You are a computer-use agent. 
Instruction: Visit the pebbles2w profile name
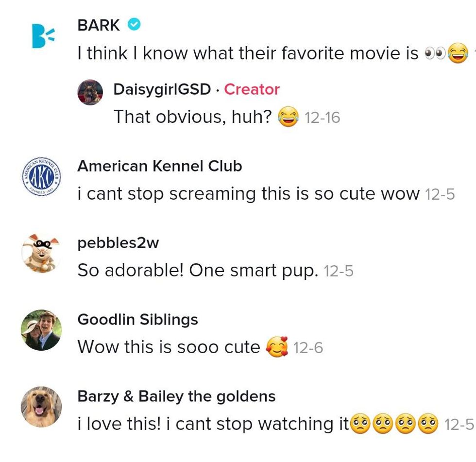[118, 243]
